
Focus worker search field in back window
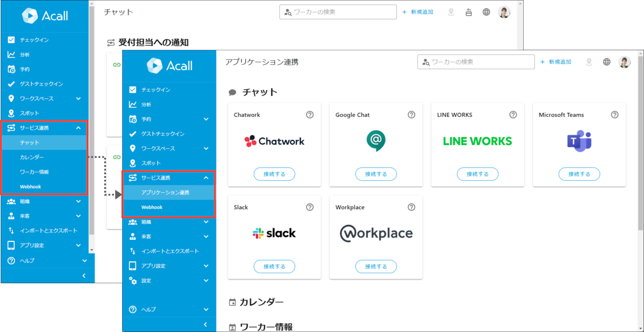pos(338,12)
